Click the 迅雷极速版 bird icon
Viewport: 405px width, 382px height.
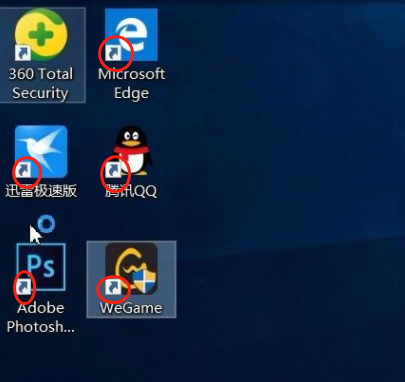coord(41,151)
